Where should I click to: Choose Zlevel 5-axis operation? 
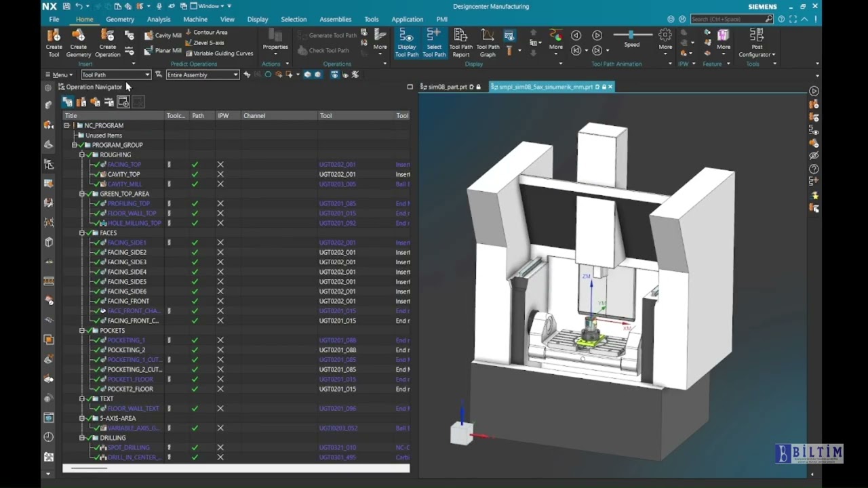[204, 43]
